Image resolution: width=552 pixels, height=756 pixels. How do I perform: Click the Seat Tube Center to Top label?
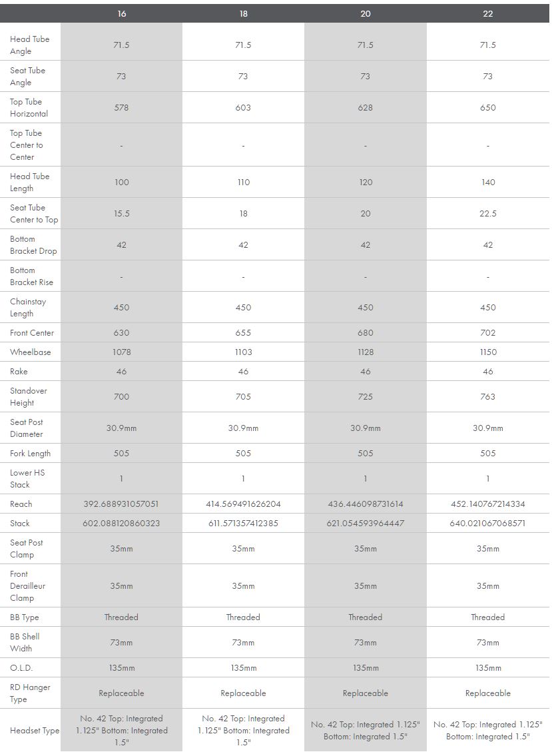(33, 213)
